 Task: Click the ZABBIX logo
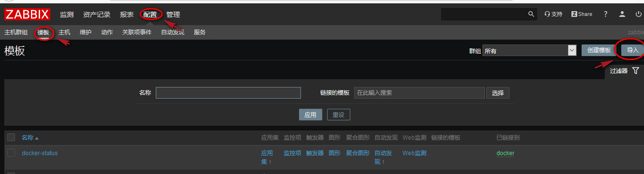pyautogui.click(x=27, y=14)
